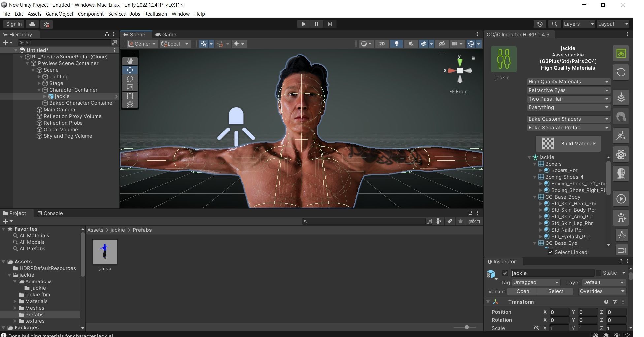Open the High Quality Materials dropdown
644x337 pixels.
point(568,82)
